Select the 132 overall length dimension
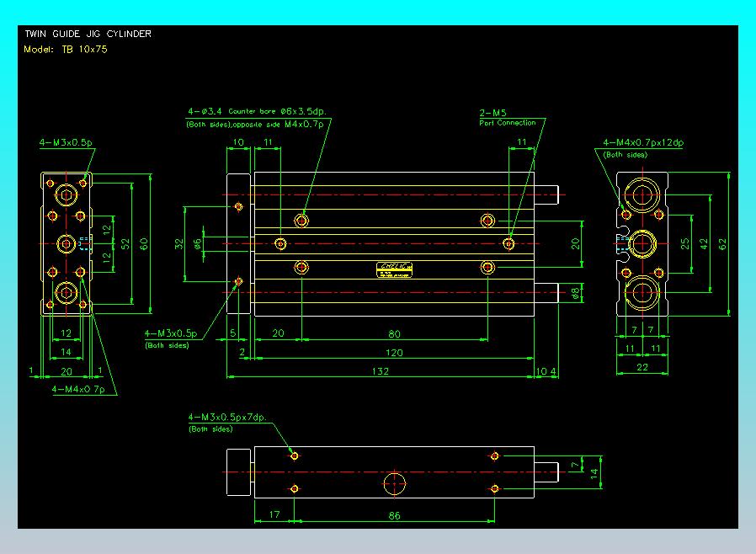This screenshot has width=756, height=554. coord(381,372)
